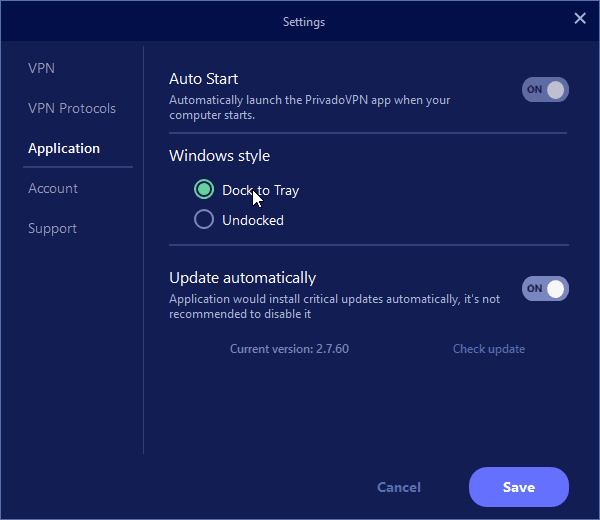This screenshot has height=520, width=600.
Task: Close the Settings window with the X
Action: [x=579, y=18]
